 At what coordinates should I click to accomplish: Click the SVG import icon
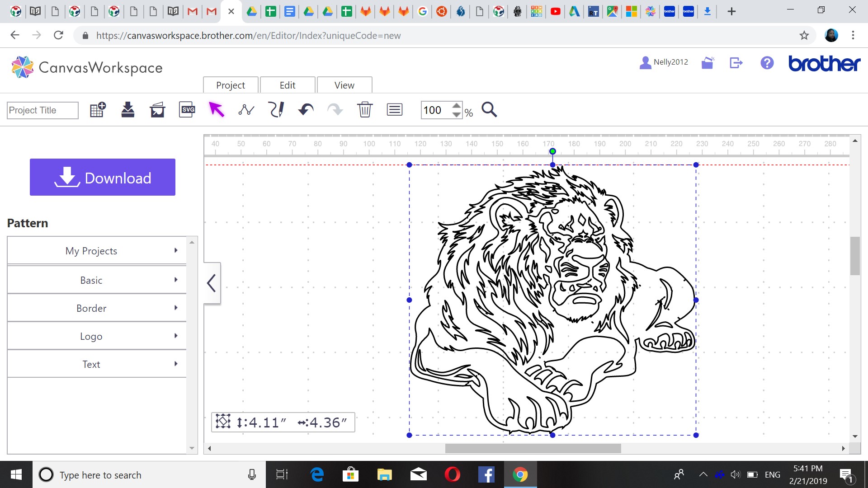click(187, 110)
